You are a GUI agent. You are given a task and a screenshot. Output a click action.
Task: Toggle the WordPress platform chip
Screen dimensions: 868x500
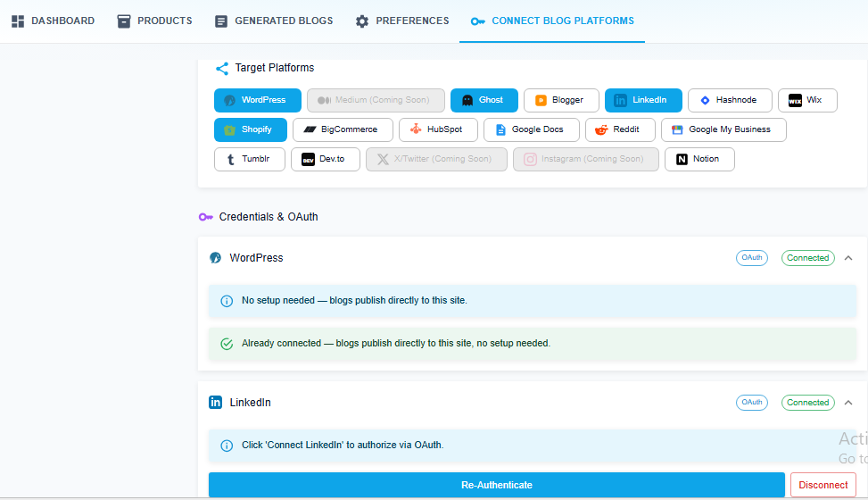258,100
